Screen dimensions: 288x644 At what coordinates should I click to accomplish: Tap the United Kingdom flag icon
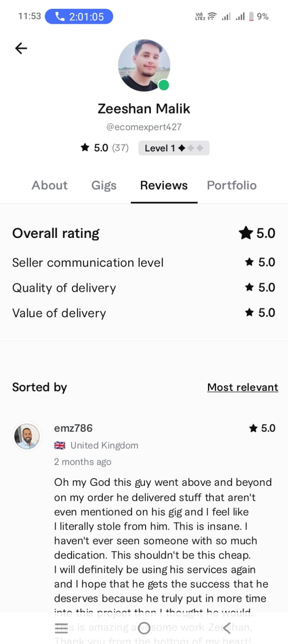(x=60, y=446)
